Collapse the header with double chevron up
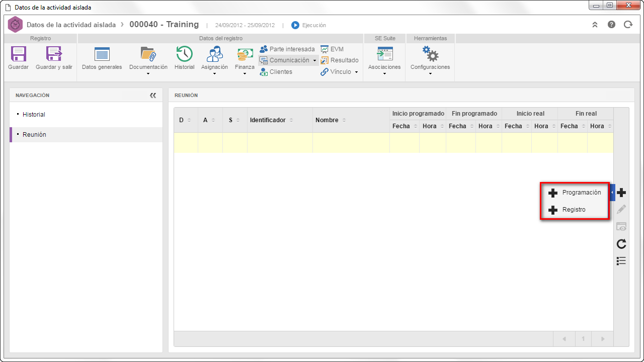The width and height of the screenshot is (644, 362). click(595, 24)
